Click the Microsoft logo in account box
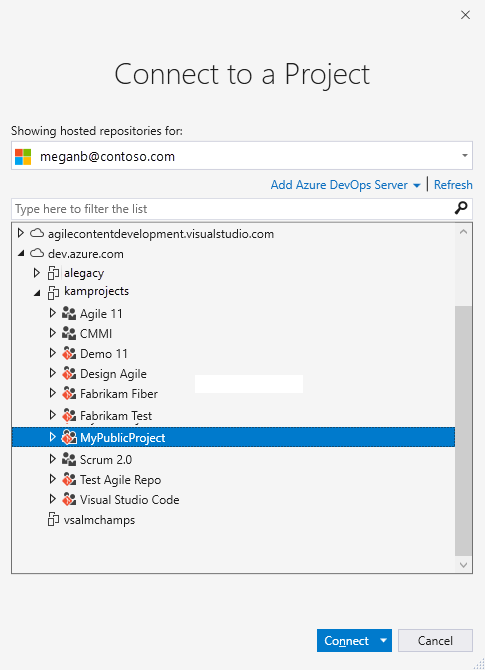 [23, 156]
